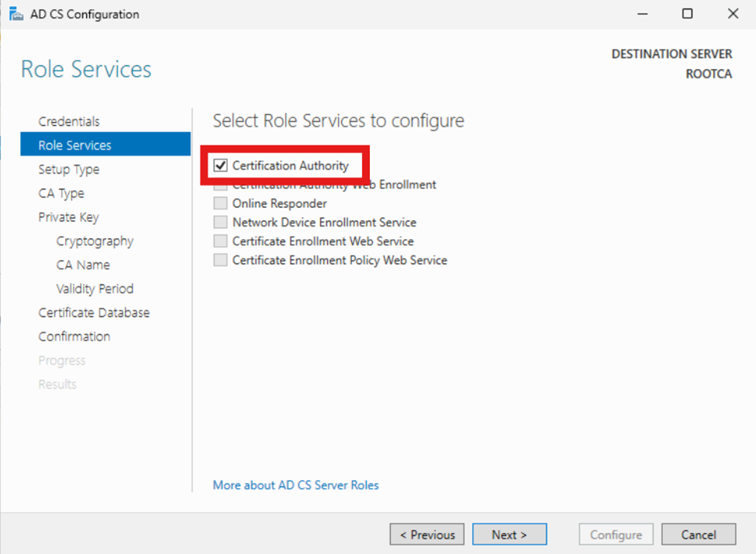Cancel the AD CS configuration wizard
This screenshot has height=554, width=756.
point(699,535)
